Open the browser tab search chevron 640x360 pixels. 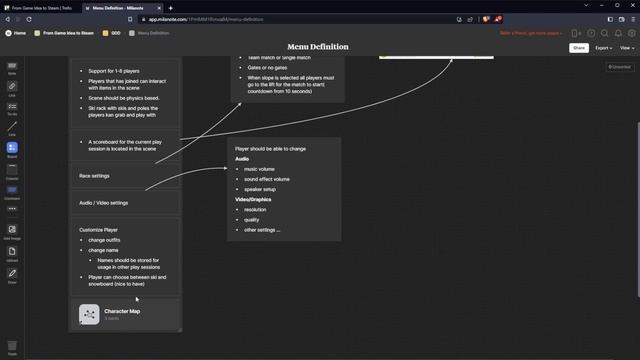coord(586,5)
